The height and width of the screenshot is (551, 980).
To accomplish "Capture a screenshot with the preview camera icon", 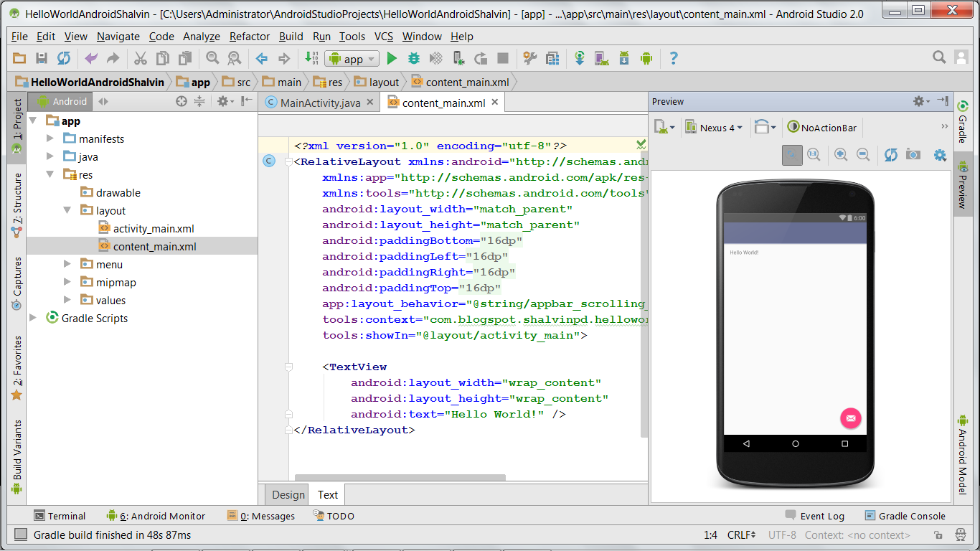I will [x=913, y=154].
